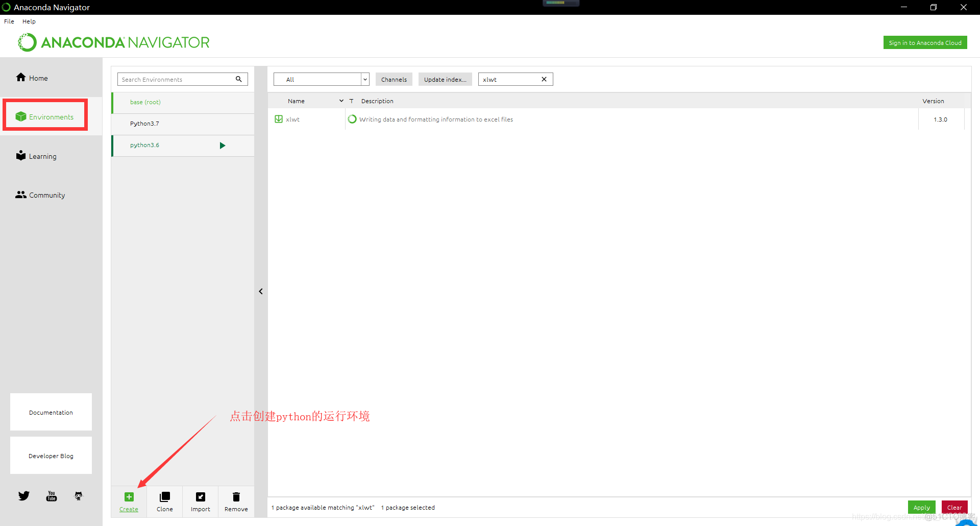The width and height of the screenshot is (980, 526).
Task: Click the xlwt description status icon
Action: coord(352,119)
